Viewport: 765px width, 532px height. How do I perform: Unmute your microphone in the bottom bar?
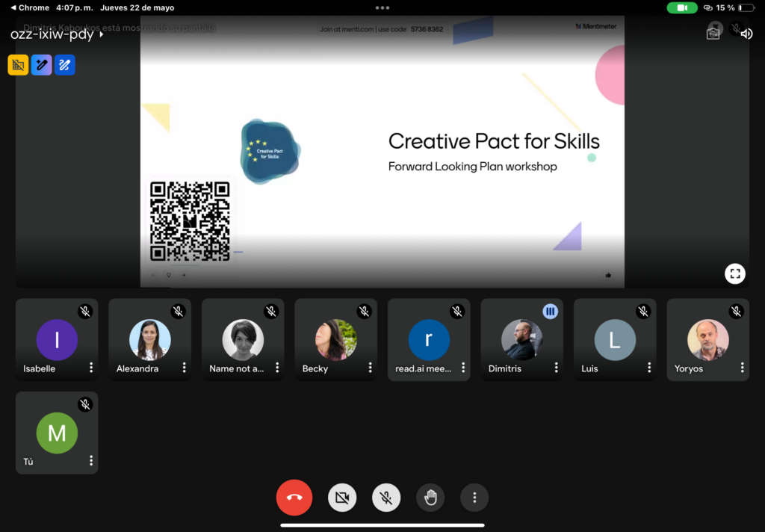tap(386, 498)
